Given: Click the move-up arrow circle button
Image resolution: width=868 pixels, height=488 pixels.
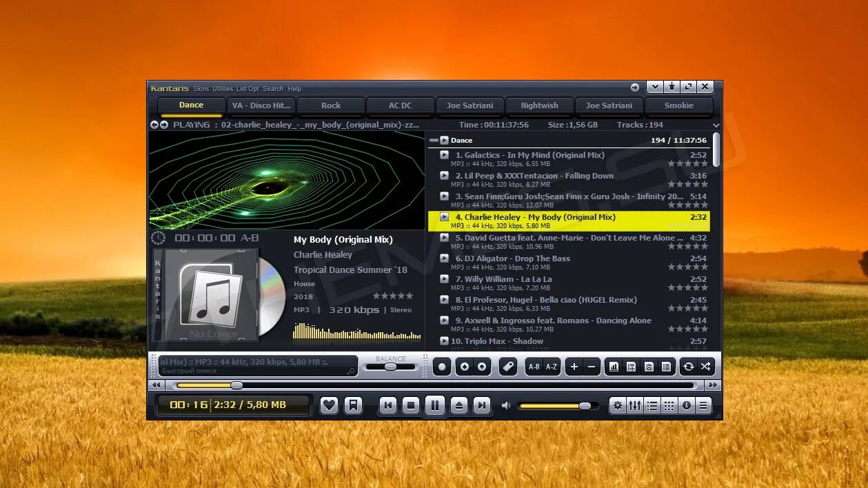Looking at the screenshot, I should [482, 367].
